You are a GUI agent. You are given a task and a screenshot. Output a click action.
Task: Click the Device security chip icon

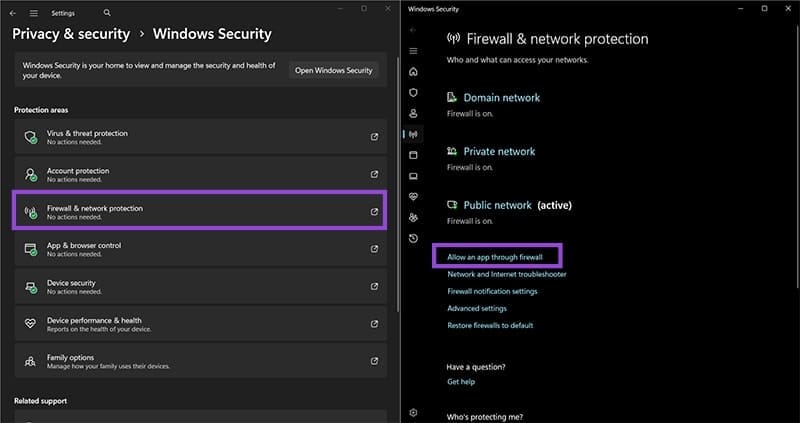coord(31,287)
